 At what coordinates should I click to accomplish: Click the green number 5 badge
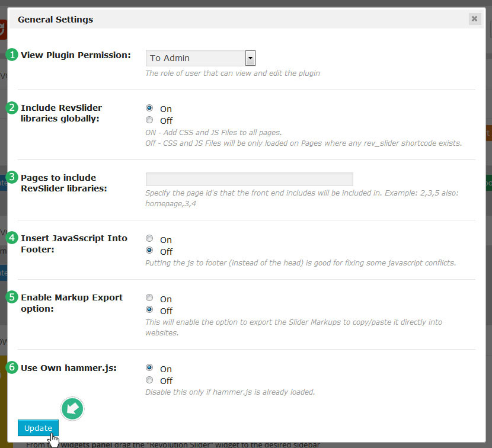[12, 297]
